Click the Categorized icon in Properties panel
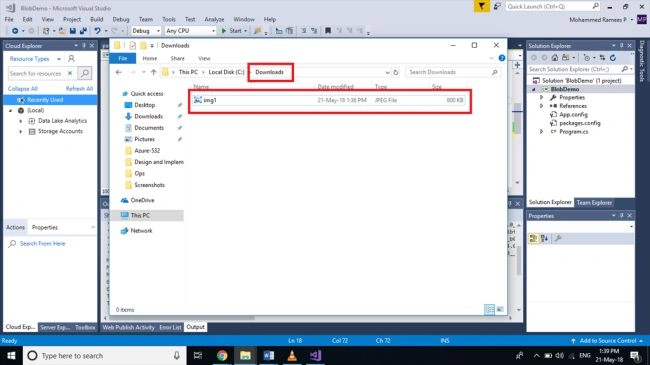 pos(533,238)
